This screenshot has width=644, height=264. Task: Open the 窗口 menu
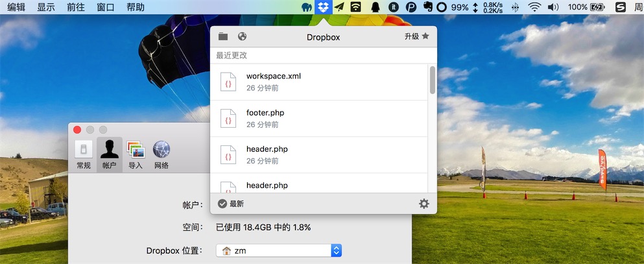[x=106, y=7]
